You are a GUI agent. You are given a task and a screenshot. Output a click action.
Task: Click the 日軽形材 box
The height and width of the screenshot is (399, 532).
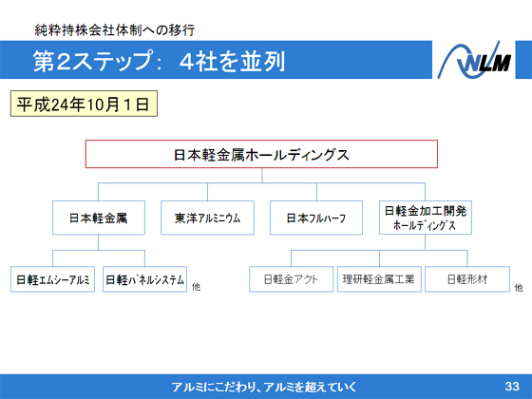click(467, 279)
